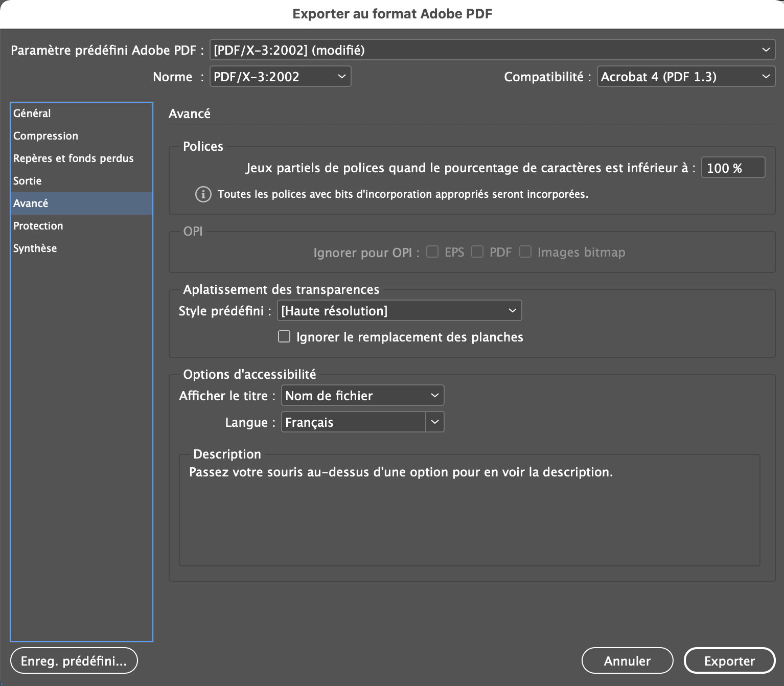Expand the Norme PDF/X-3:2002 dropdown

coord(280,77)
